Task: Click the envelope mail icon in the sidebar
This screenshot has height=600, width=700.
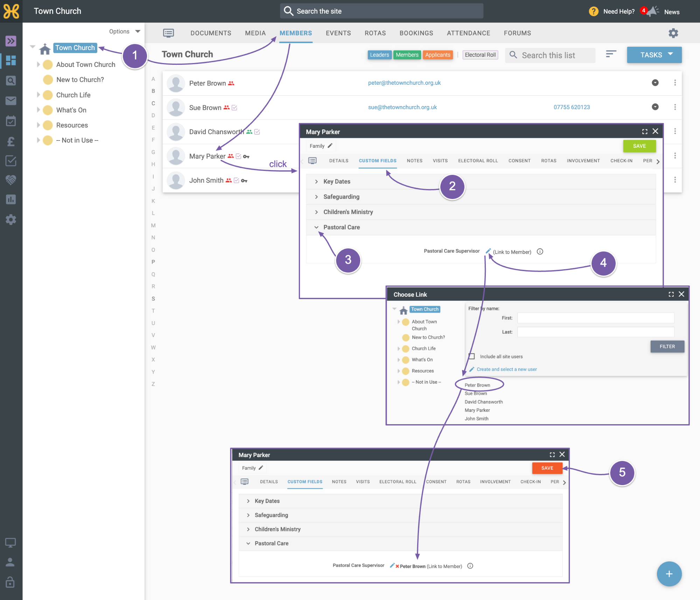Action: [11, 101]
